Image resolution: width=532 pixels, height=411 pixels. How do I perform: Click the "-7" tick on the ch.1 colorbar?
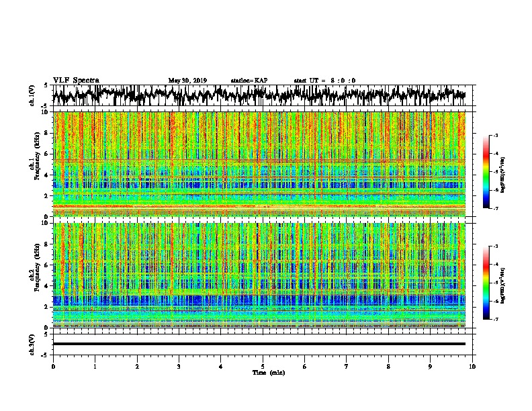[x=496, y=208]
